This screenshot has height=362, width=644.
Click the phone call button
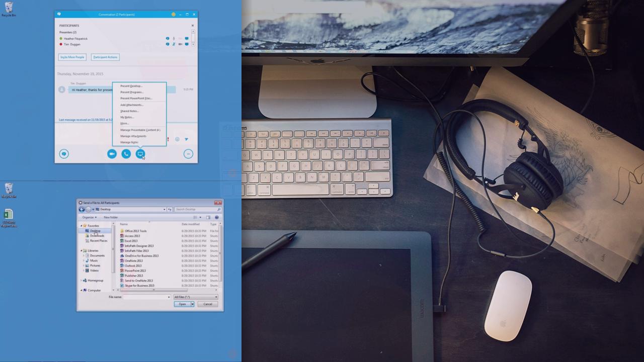[126, 154]
